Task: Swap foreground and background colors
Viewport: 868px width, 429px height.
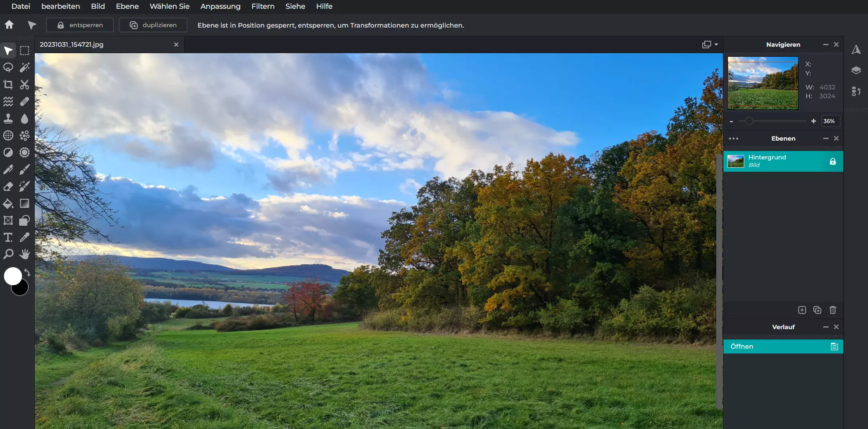Action: point(27,272)
